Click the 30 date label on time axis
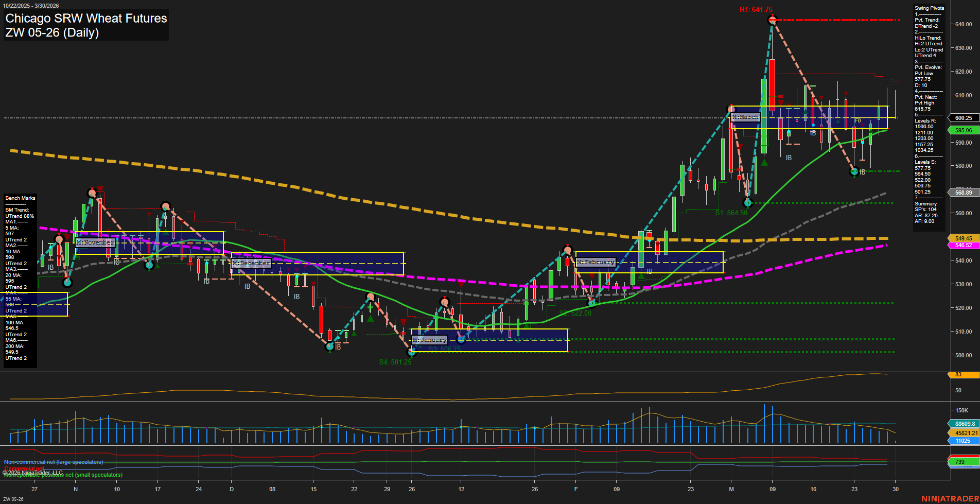 coord(896,489)
